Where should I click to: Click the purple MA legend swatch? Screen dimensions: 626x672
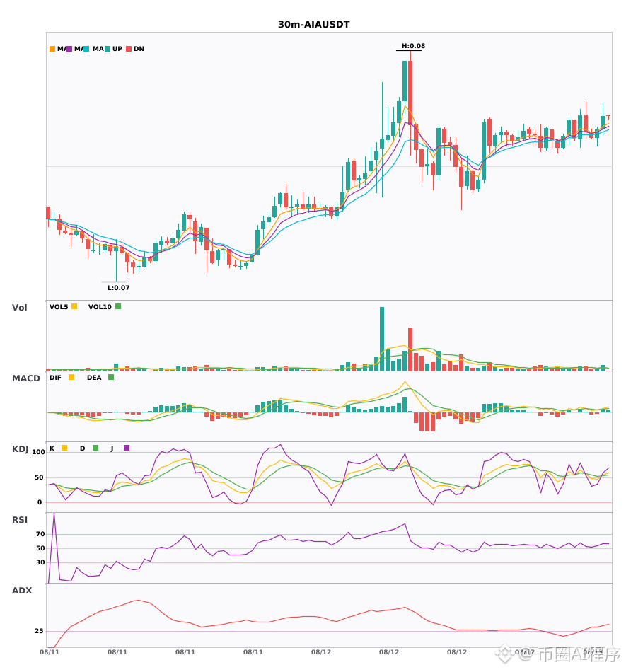(69, 49)
